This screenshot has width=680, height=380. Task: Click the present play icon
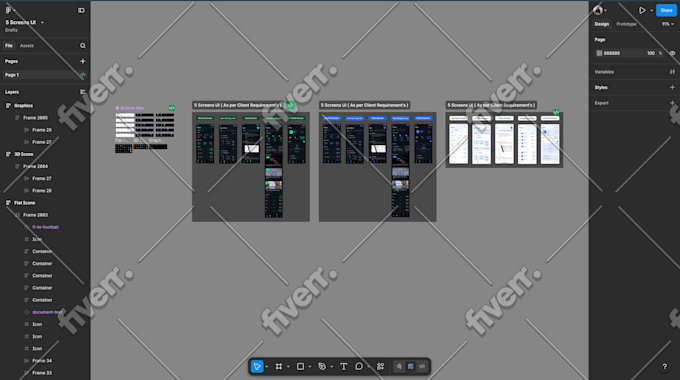click(642, 10)
